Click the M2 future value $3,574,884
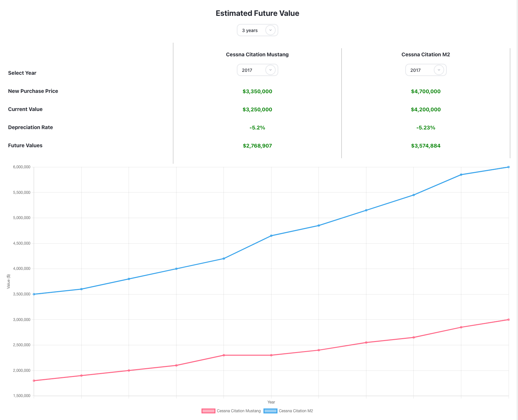518x420 pixels. [426, 146]
